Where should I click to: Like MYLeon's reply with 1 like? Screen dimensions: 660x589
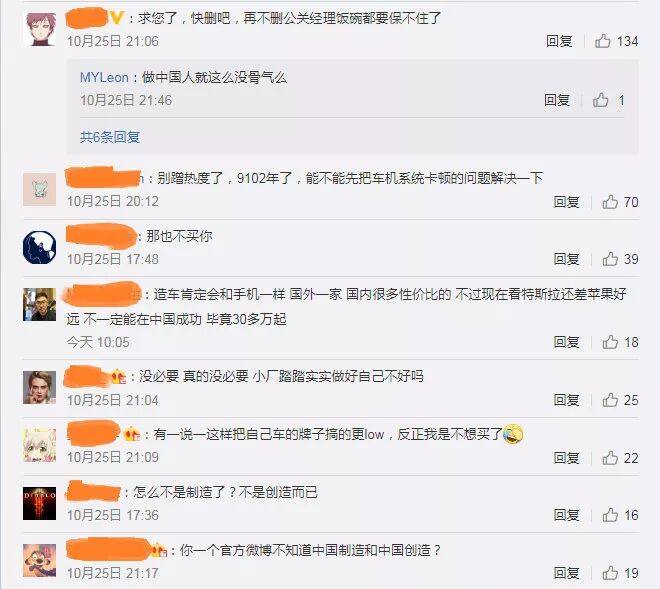[x=601, y=100]
